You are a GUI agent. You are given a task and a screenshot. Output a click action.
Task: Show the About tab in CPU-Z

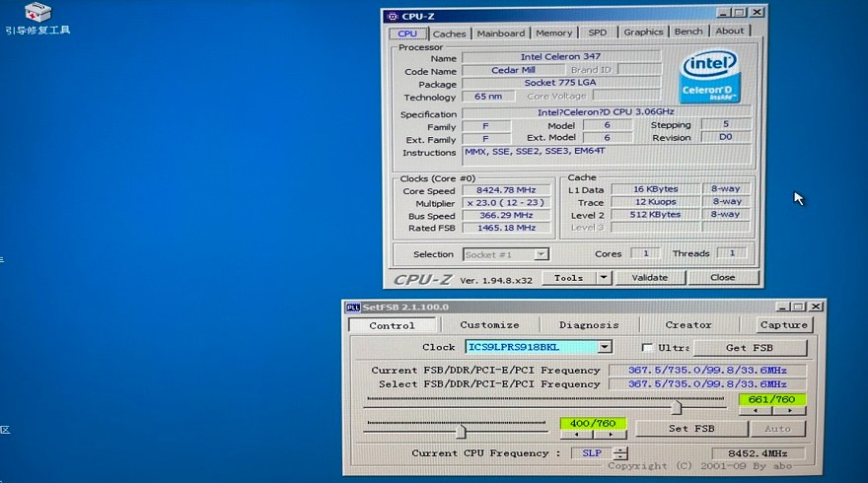[x=729, y=31]
